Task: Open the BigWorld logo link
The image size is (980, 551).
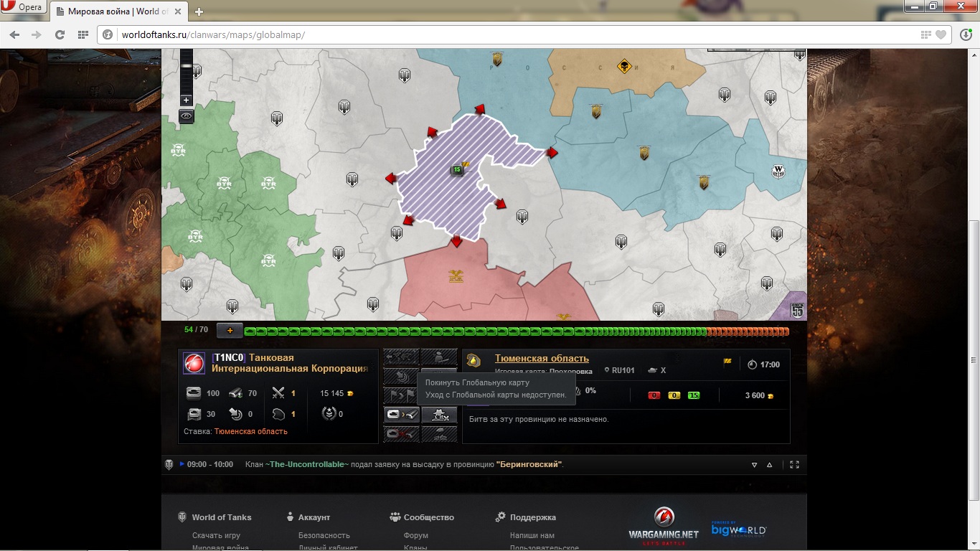Action: click(x=739, y=529)
